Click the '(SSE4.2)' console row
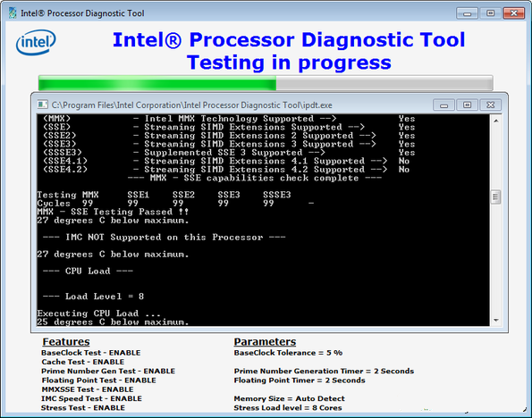Viewport: 532px width, 418px height. tap(226, 169)
